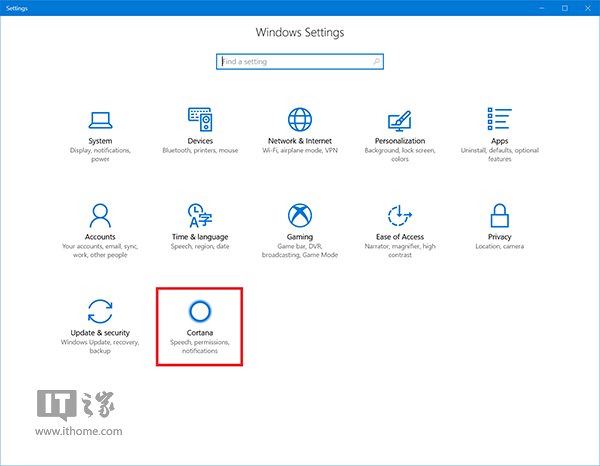Click the Time & language label

[x=200, y=237]
